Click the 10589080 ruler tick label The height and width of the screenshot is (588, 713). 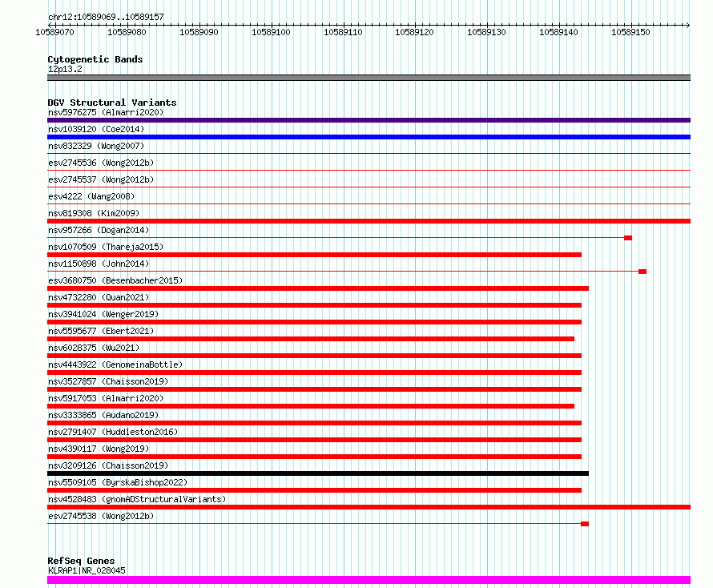coord(127,32)
